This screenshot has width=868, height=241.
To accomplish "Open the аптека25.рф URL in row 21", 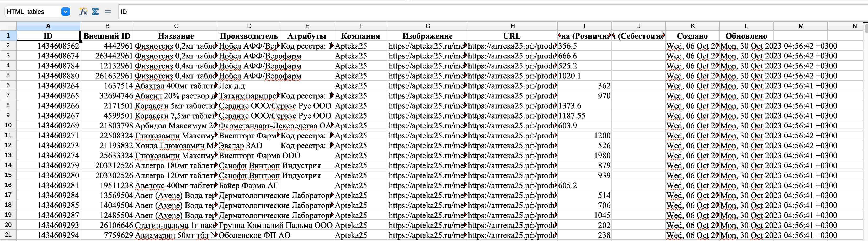I will point(512,235).
